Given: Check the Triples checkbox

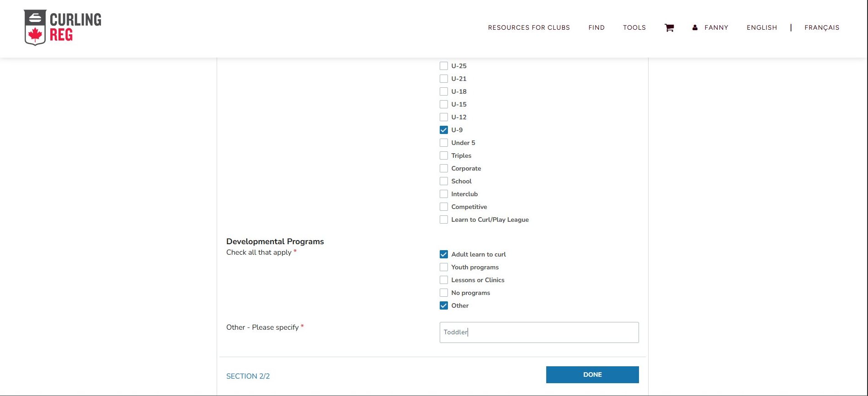Looking at the screenshot, I should pos(443,155).
